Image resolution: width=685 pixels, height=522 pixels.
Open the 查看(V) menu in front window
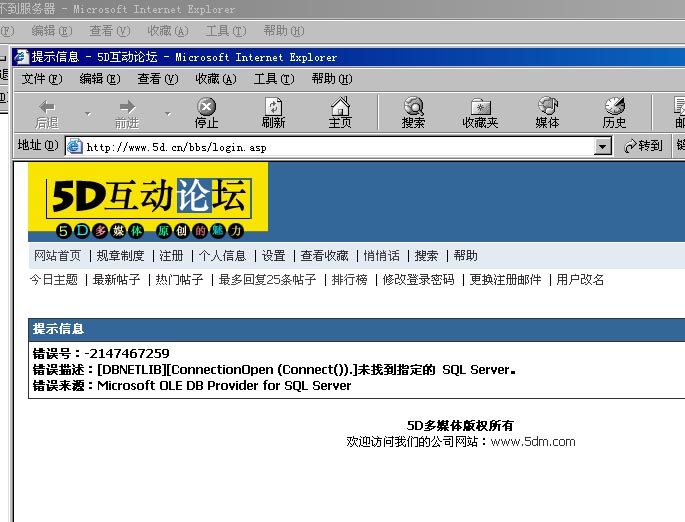[x=158, y=79]
